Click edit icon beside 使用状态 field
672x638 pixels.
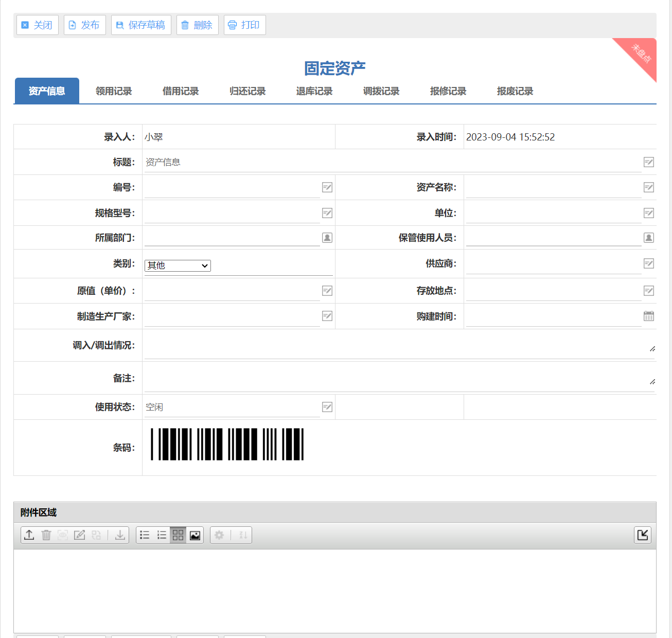pos(327,407)
